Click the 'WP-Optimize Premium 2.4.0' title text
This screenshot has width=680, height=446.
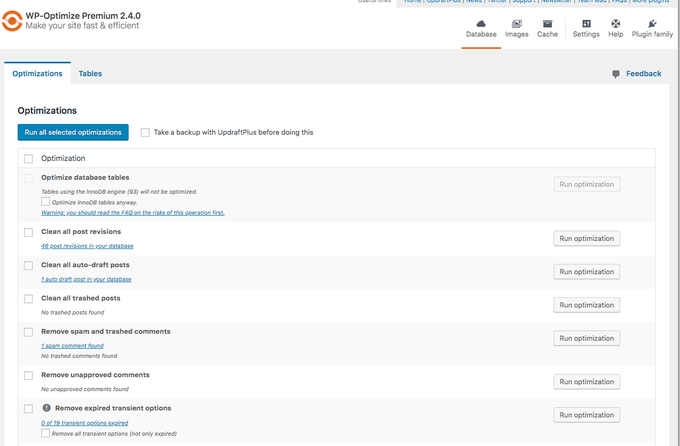pos(83,16)
